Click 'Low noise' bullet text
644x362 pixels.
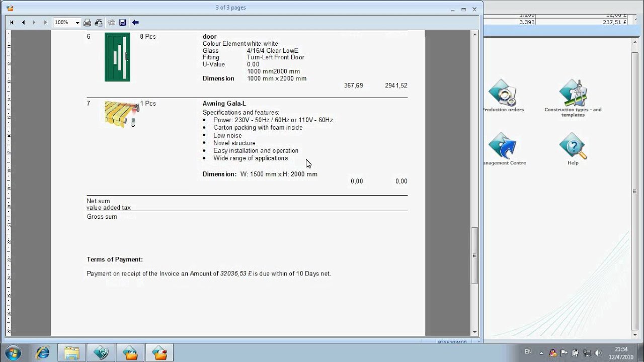(227, 136)
